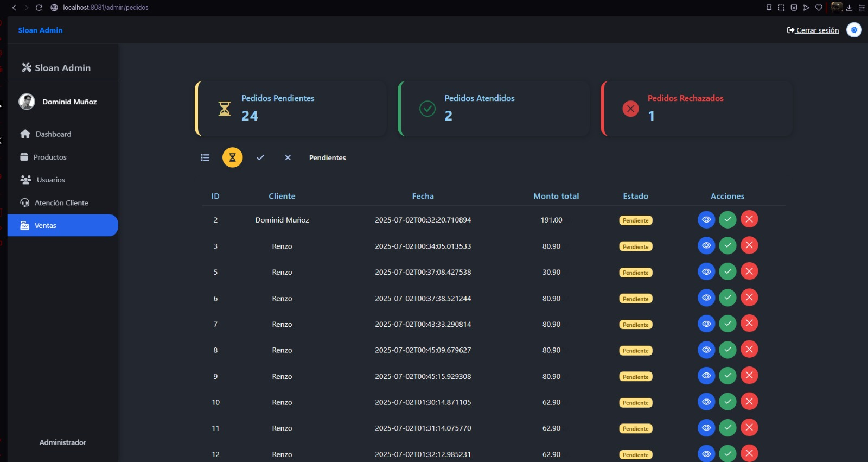
Task: Open Dashboard in sidebar
Action: (63, 134)
